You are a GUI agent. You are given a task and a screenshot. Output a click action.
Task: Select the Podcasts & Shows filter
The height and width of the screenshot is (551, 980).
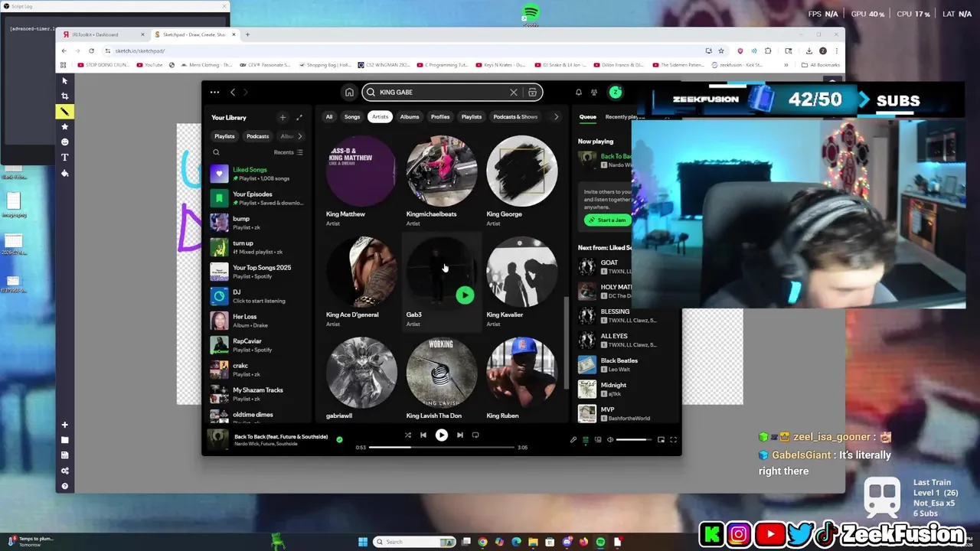click(x=515, y=116)
